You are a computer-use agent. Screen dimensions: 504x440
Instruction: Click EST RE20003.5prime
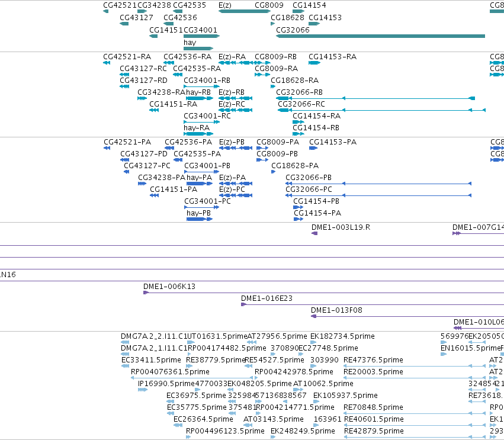373,372
